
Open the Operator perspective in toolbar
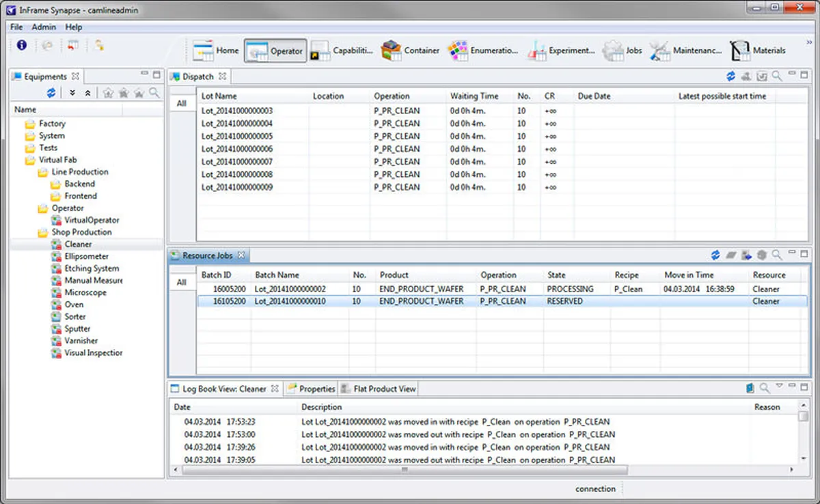(x=275, y=51)
